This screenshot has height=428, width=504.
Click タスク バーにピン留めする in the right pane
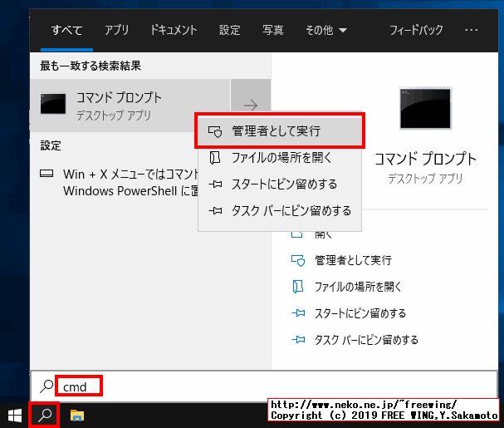coord(366,340)
